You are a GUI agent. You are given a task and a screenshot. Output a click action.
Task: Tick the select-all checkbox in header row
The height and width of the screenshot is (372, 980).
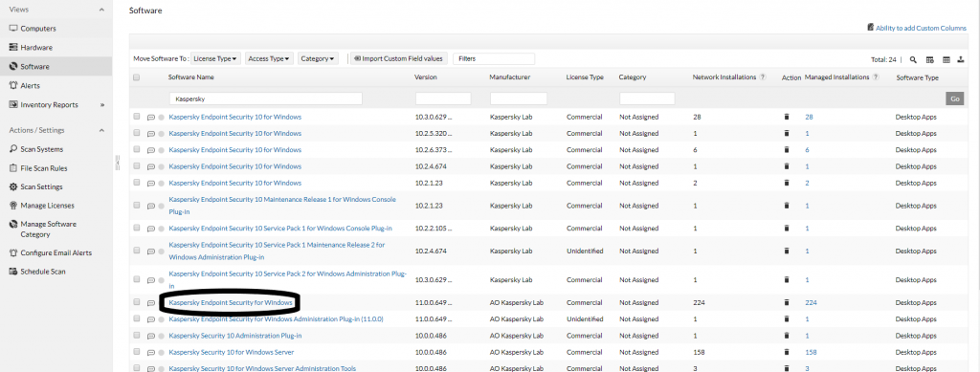click(x=136, y=77)
